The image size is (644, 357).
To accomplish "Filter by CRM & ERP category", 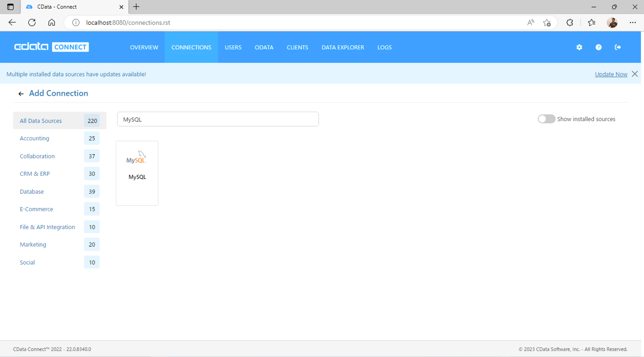I will click(59, 174).
